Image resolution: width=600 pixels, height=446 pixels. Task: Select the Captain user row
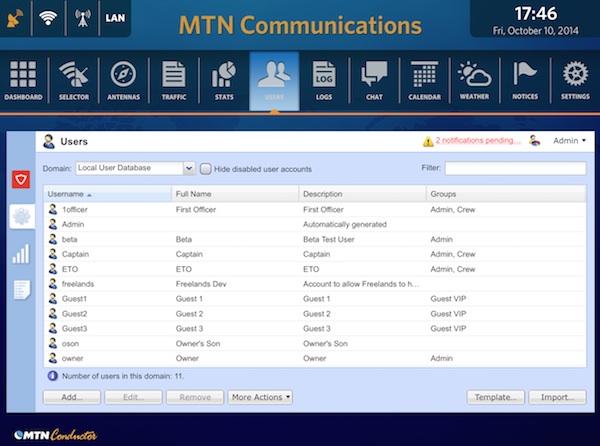[x=315, y=254]
